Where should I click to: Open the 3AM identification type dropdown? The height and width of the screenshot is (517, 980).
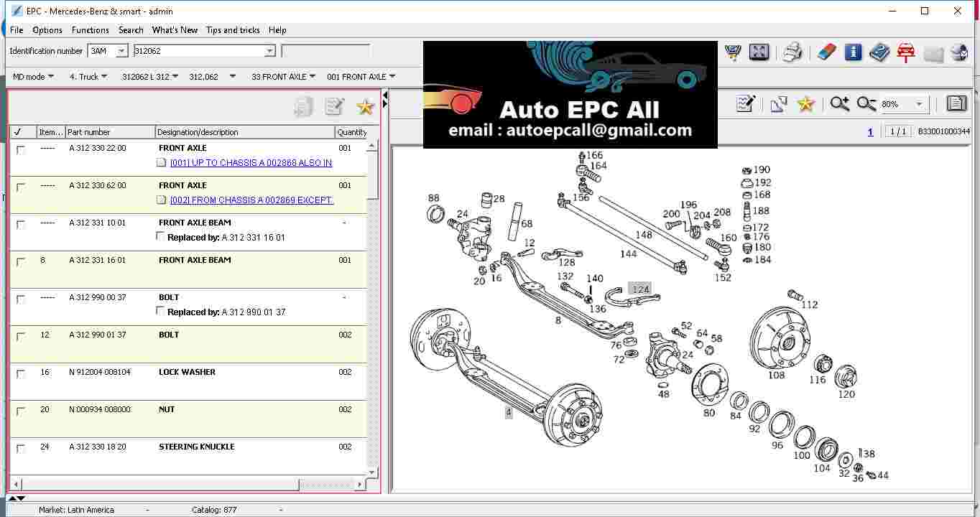tap(121, 51)
